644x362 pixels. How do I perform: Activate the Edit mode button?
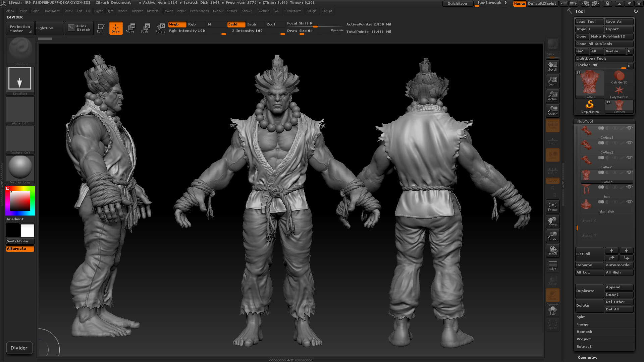click(100, 28)
